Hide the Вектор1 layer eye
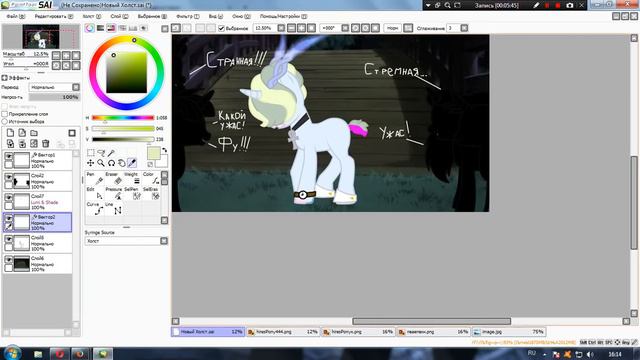 pyautogui.click(x=8, y=156)
